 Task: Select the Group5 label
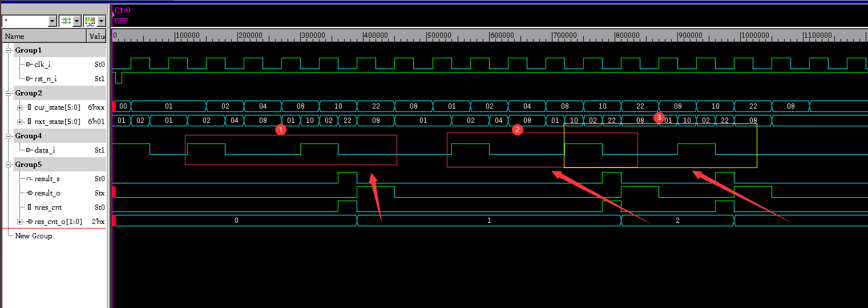pyautogui.click(x=29, y=165)
